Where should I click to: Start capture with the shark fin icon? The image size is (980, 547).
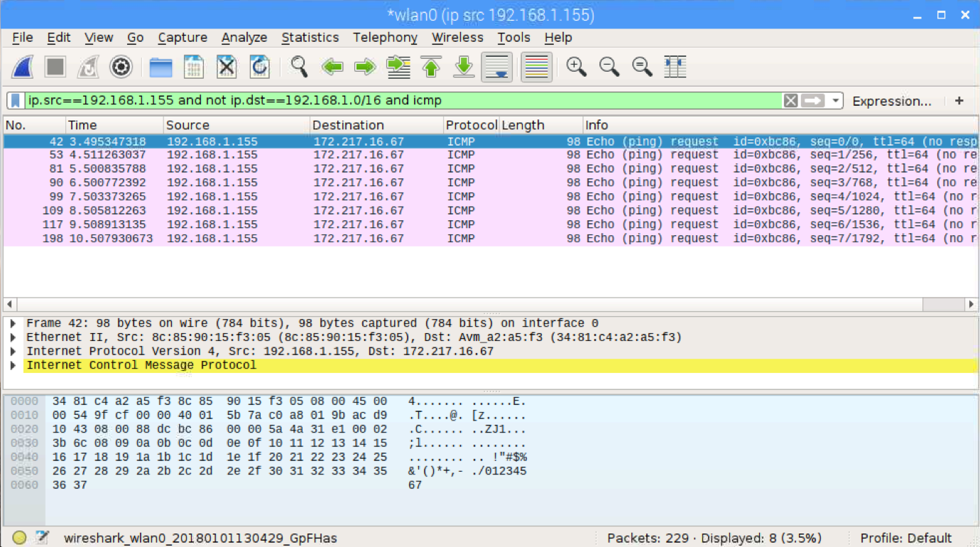coord(23,67)
